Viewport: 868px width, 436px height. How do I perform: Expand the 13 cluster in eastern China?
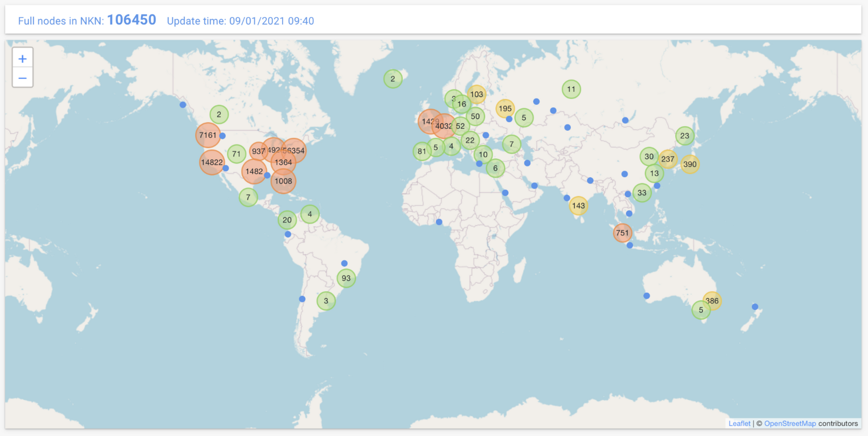pos(654,173)
